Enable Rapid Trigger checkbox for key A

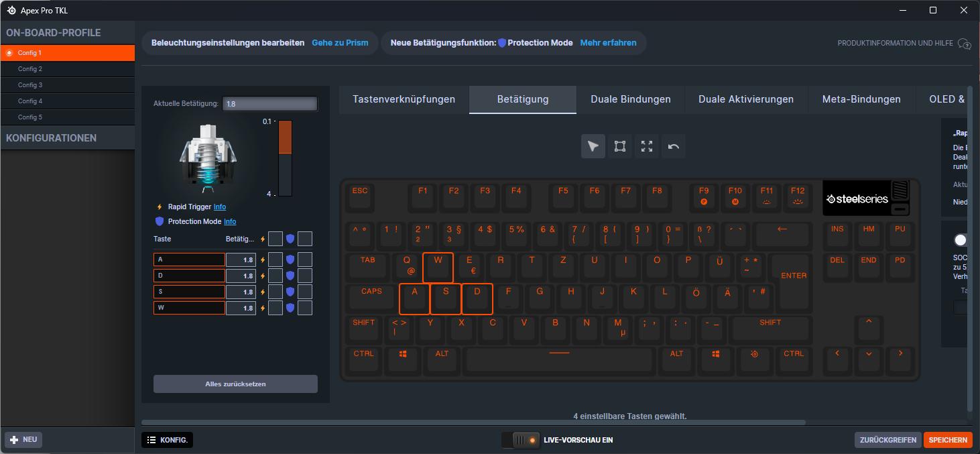(275, 260)
